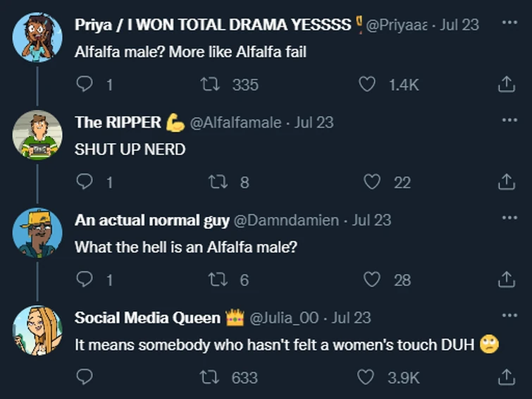532x399 pixels.
Task: Open more options on Damndamien's tweet
Action: pos(509,218)
